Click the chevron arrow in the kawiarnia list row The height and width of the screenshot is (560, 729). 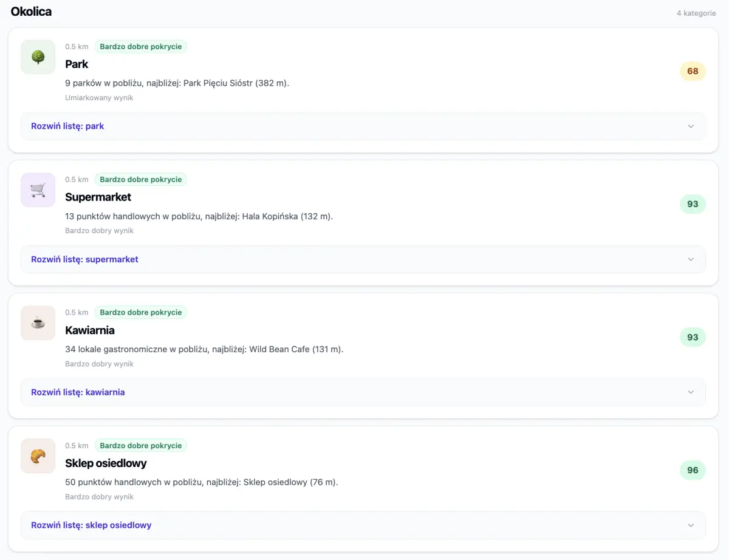coord(691,392)
